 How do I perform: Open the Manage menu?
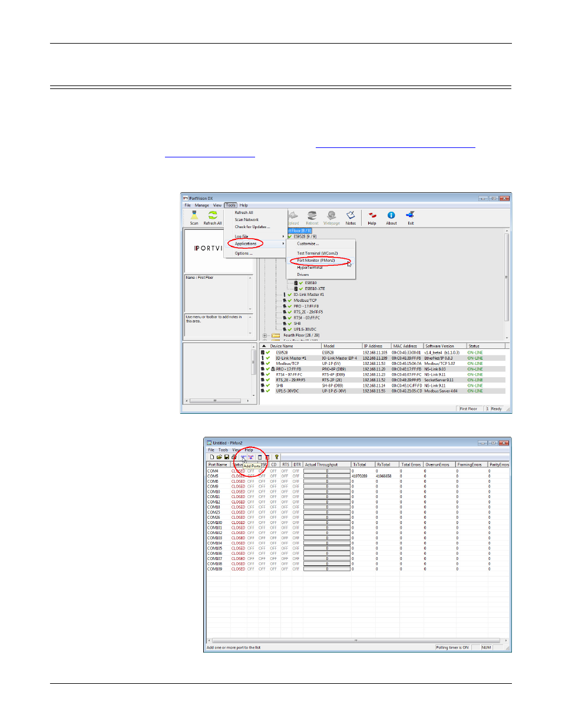(202, 205)
